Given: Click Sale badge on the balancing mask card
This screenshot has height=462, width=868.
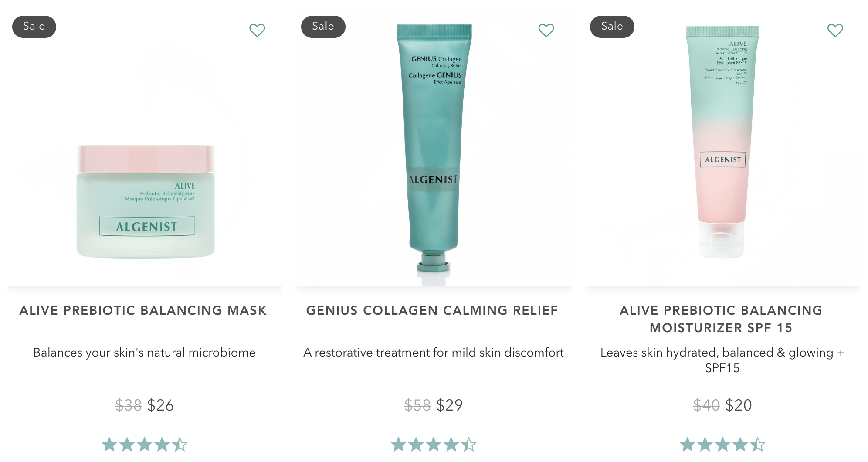Looking at the screenshot, I should (34, 27).
